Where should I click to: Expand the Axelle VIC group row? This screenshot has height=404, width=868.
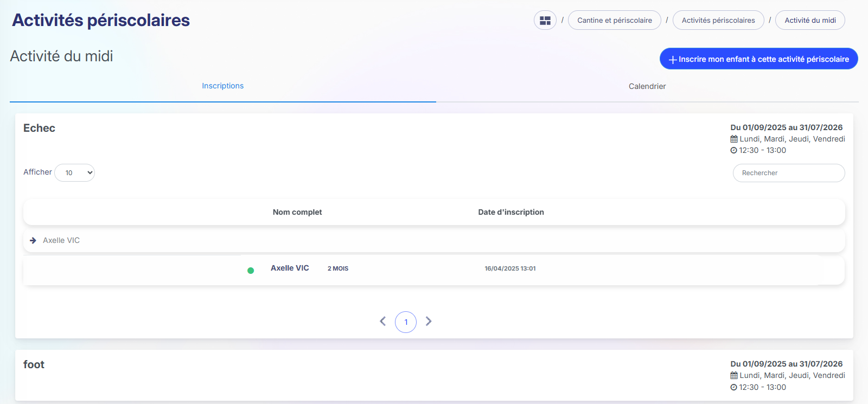(434, 240)
